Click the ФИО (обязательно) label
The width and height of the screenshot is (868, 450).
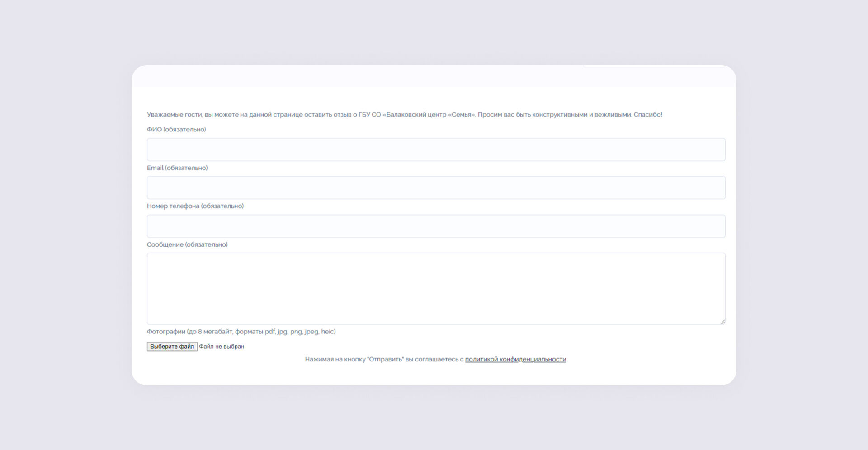pyautogui.click(x=176, y=129)
